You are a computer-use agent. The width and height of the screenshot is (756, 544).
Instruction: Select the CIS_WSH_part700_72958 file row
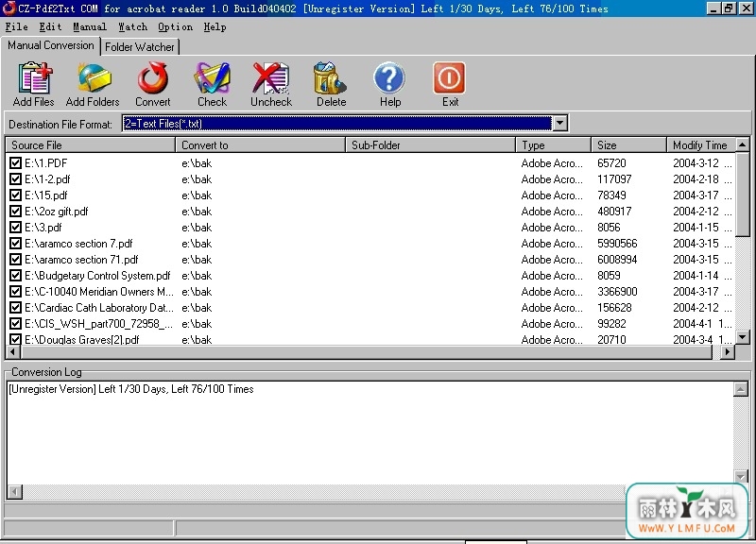tap(370, 324)
